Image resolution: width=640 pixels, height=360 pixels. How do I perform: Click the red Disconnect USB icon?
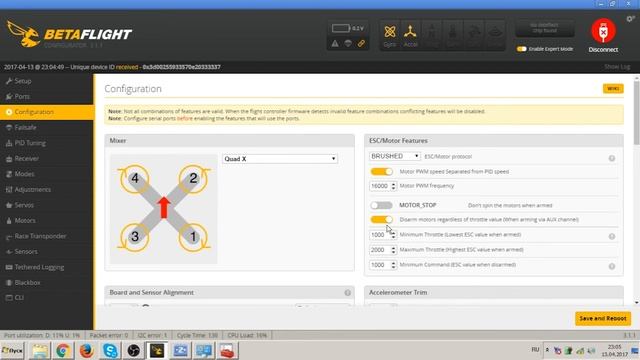pyautogui.click(x=603, y=31)
